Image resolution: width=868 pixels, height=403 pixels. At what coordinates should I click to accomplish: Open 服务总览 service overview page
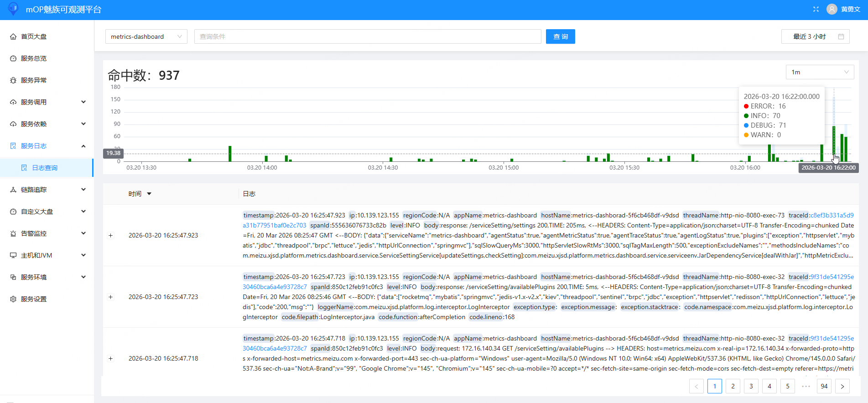pyautogui.click(x=34, y=58)
